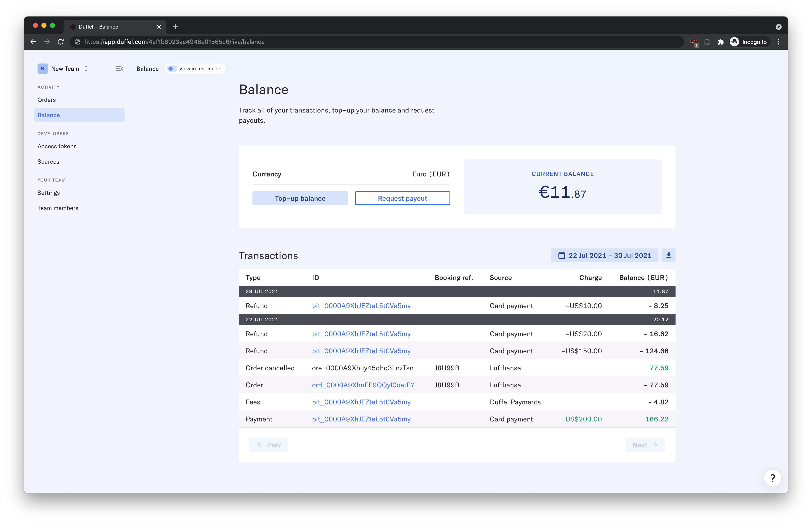Viewport: 812px width, 525px height.
Task: Open the help question mark button
Action: coord(772,478)
